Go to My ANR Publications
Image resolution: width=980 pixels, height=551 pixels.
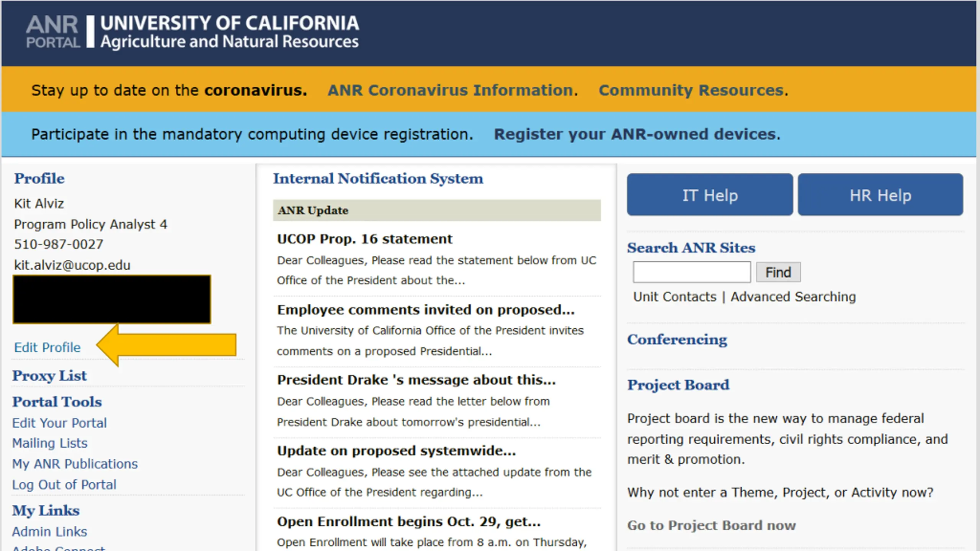(75, 464)
